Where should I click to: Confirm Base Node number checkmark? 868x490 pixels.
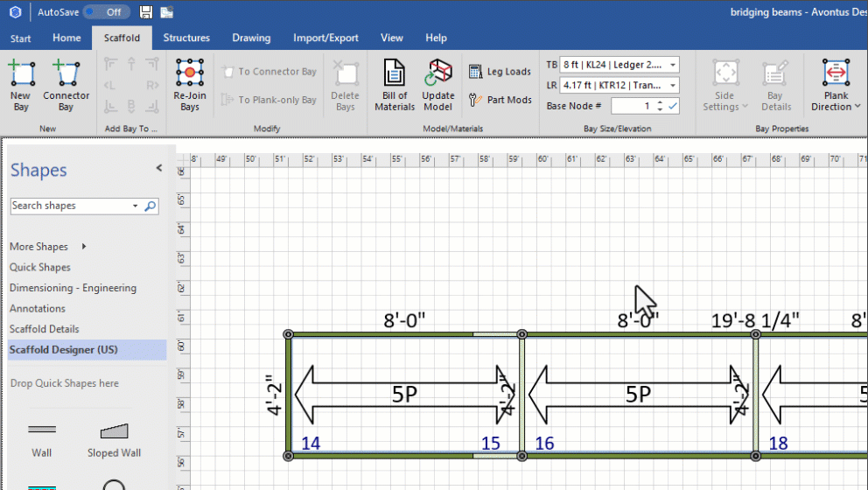click(672, 106)
